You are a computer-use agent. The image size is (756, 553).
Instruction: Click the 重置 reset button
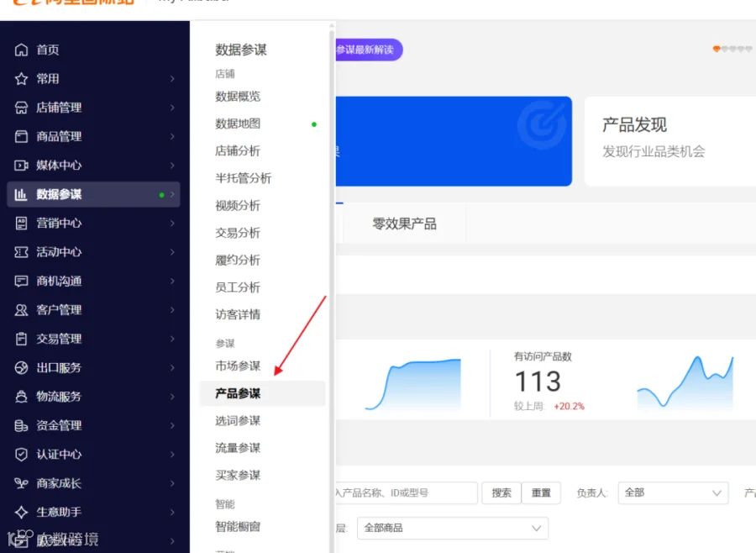click(541, 493)
